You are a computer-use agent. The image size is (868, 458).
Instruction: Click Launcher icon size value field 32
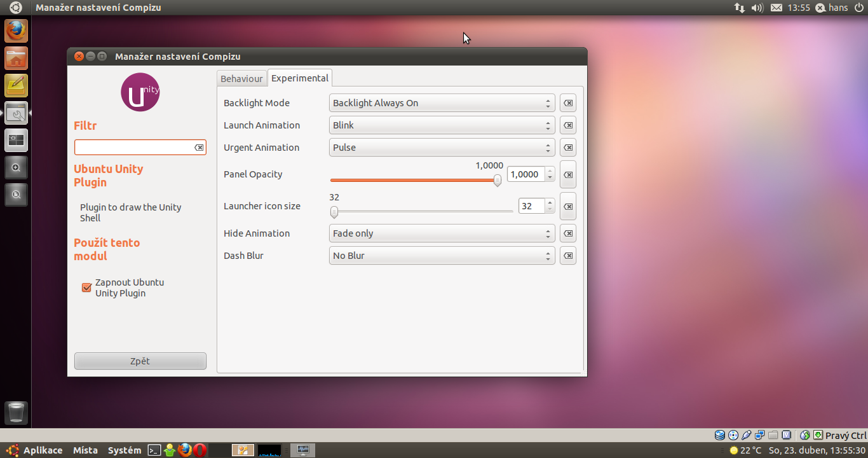tap(532, 206)
